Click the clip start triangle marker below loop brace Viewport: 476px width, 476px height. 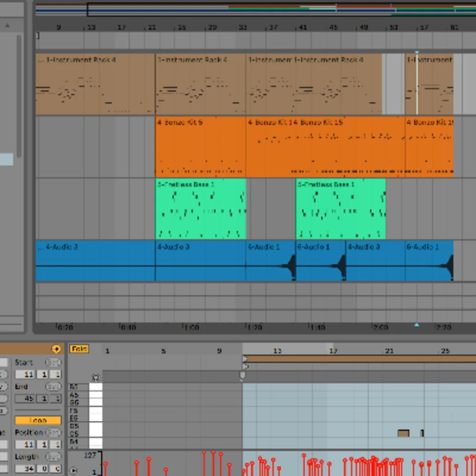[x=246, y=367]
